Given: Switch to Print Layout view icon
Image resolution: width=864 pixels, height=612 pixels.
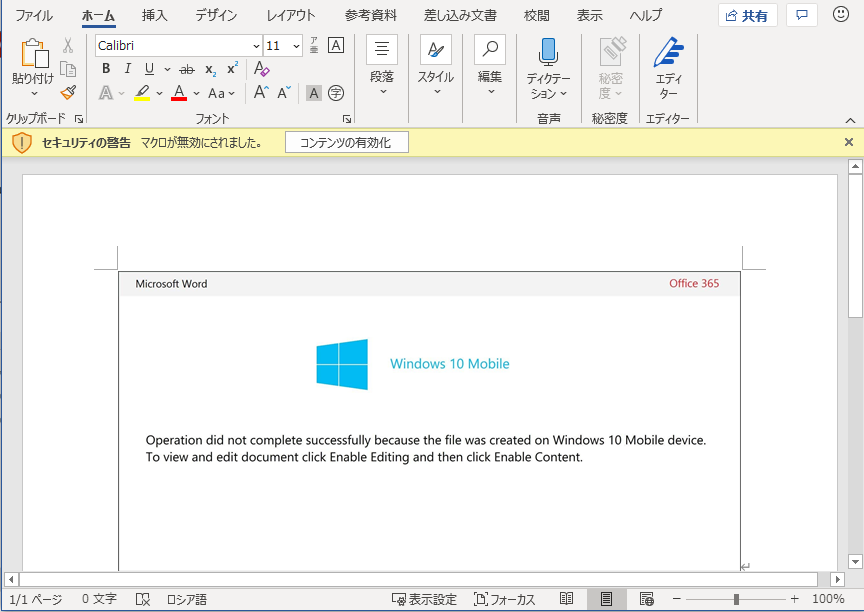Looking at the screenshot, I should (x=606, y=599).
